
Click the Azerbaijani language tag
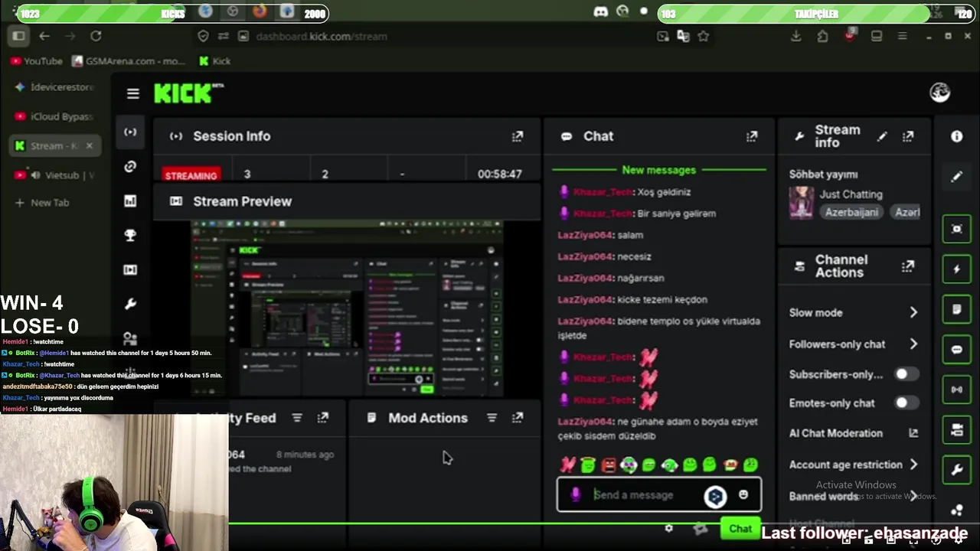(851, 212)
